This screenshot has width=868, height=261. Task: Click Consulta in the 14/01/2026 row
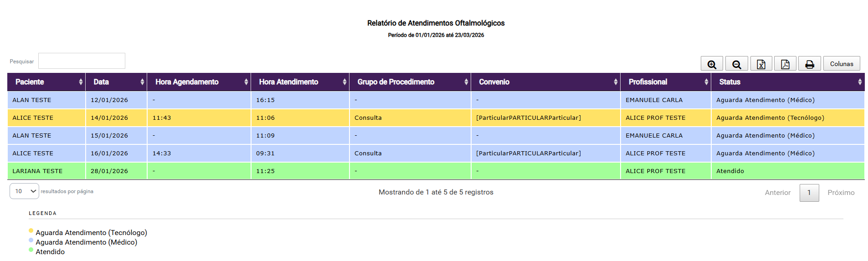click(x=368, y=118)
